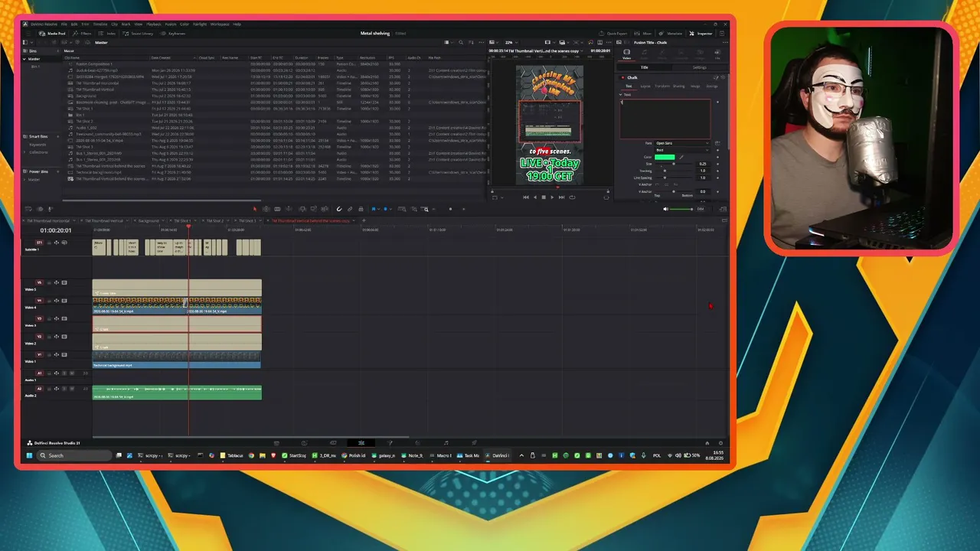Viewport: 980px width, 551px height.
Task: Open Project Settings gear at bottom right
Action: (720, 443)
